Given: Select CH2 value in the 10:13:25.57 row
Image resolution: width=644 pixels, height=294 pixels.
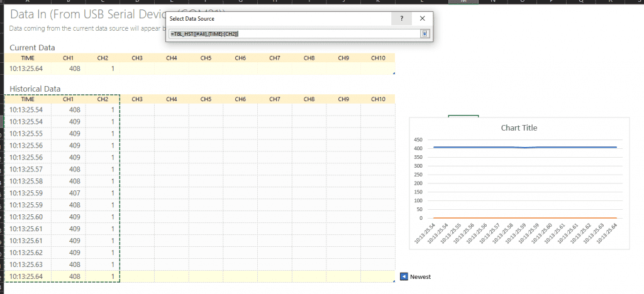Looking at the screenshot, I should point(103,170).
